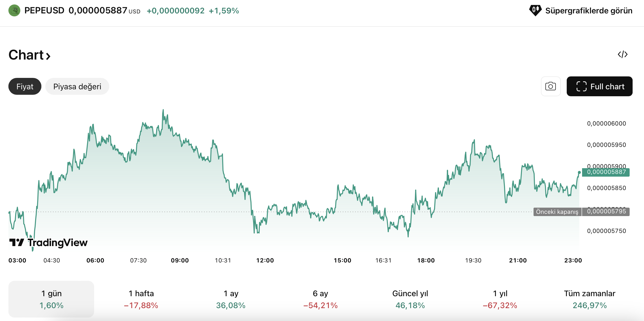644x321 pixels.
Task: Select the 1 yıl range
Action: click(500, 299)
